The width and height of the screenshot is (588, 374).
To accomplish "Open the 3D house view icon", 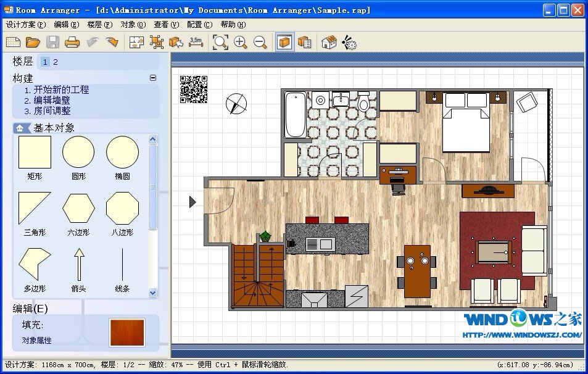I will click(329, 42).
